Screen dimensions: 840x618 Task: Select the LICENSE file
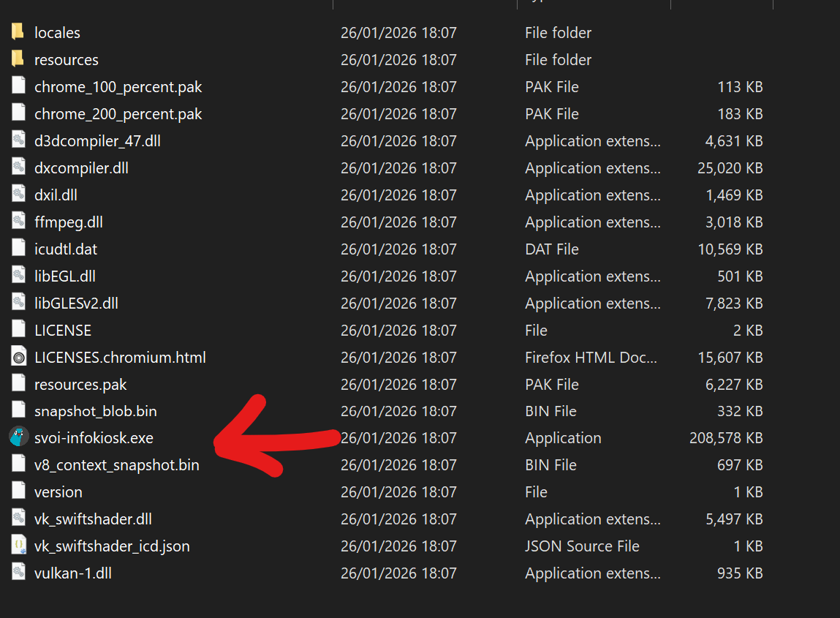click(x=63, y=331)
